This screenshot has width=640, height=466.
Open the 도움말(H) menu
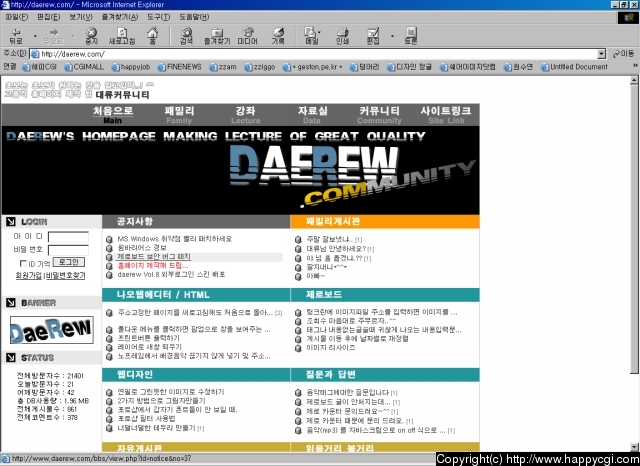194,17
